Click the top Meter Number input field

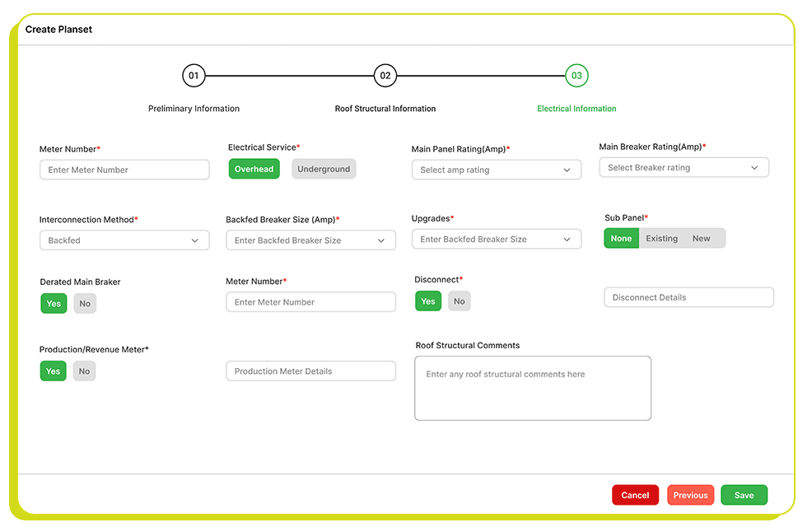[x=124, y=170]
